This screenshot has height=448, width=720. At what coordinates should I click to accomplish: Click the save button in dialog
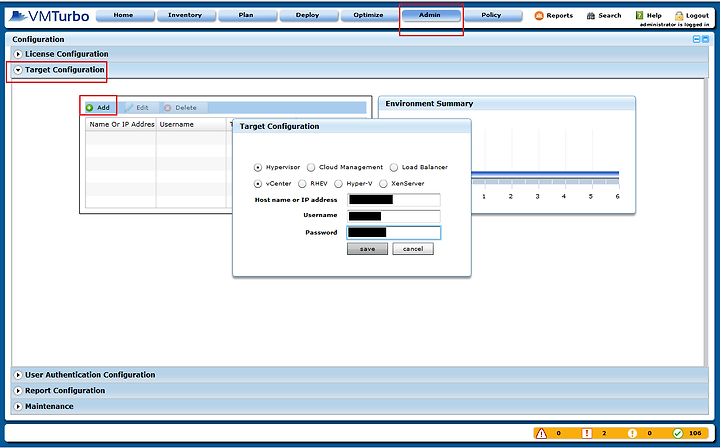point(367,249)
